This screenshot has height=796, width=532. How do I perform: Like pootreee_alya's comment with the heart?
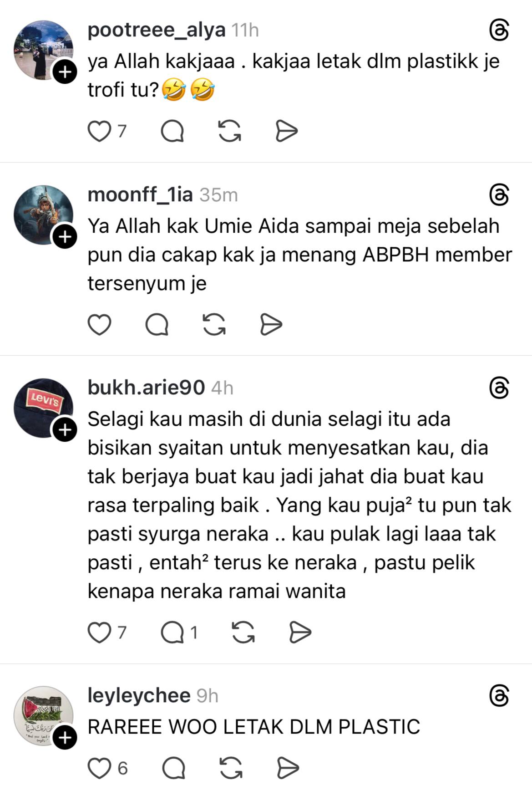99,132
